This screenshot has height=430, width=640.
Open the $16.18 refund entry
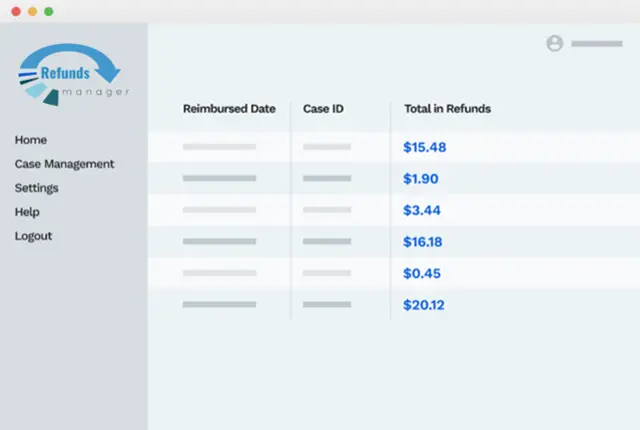[422, 242]
